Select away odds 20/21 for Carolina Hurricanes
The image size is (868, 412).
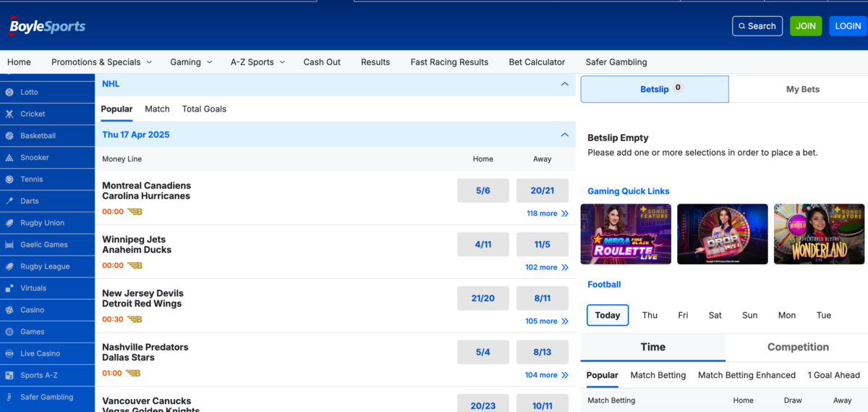542,190
